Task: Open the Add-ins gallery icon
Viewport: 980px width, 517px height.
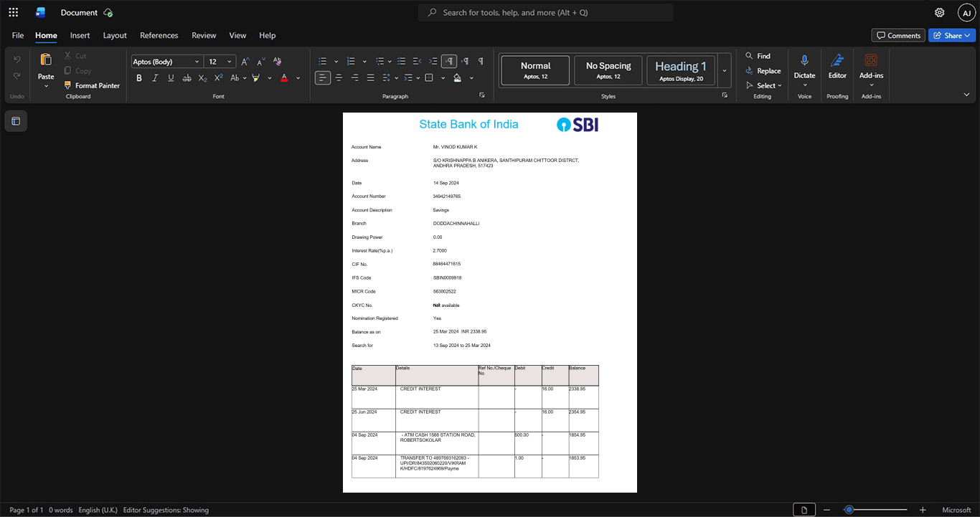Action: [x=871, y=60]
